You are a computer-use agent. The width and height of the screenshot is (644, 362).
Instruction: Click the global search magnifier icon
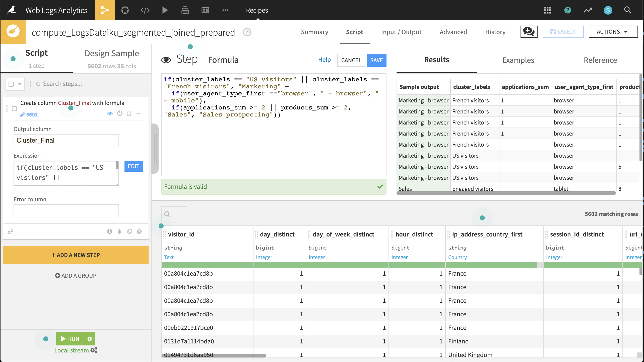click(x=627, y=10)
